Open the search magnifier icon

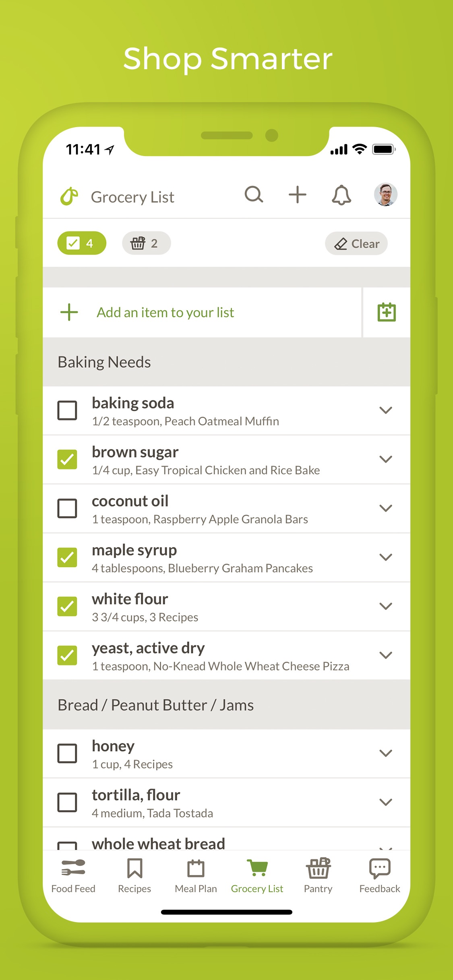[x=254, y=195]
